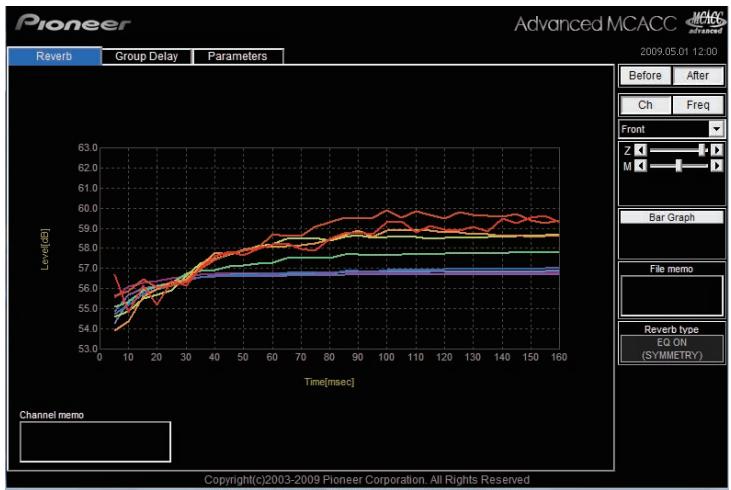Image resolution: width=731 pixels, height=490 pixels.
Task: Switch graph to Ch mode
Action: (645, 105)
